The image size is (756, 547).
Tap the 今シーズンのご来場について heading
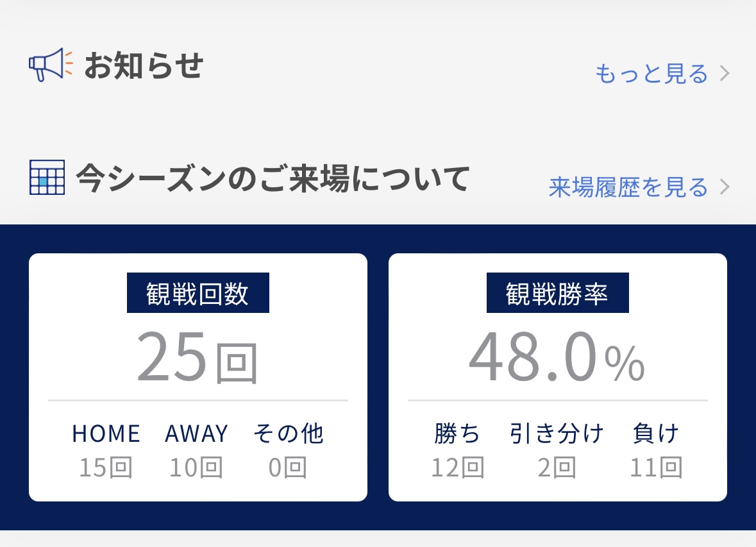pyautogui.click(x=273, y=179)
